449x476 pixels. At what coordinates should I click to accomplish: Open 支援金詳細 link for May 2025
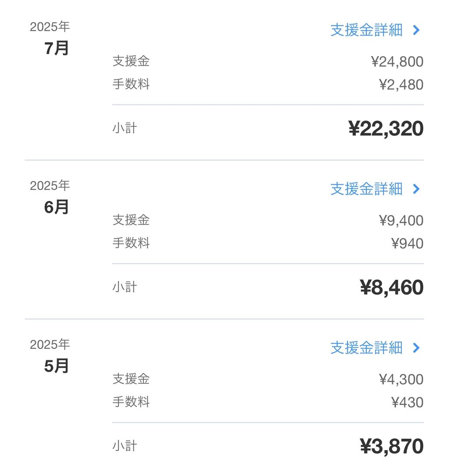(366, 348)
